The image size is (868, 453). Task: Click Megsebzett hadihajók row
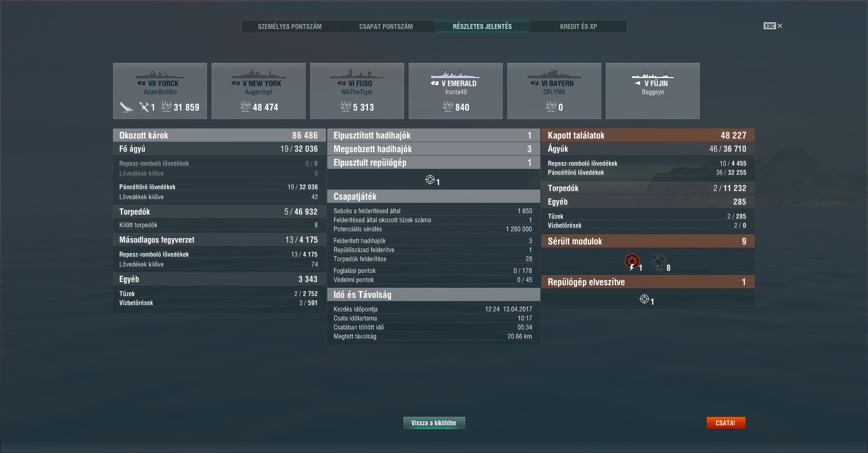coord(434,149)
